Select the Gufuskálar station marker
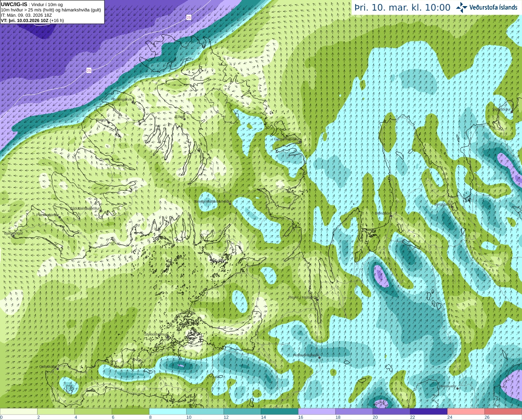Screen dimensions: 522x420 click(x=58, y=369)
